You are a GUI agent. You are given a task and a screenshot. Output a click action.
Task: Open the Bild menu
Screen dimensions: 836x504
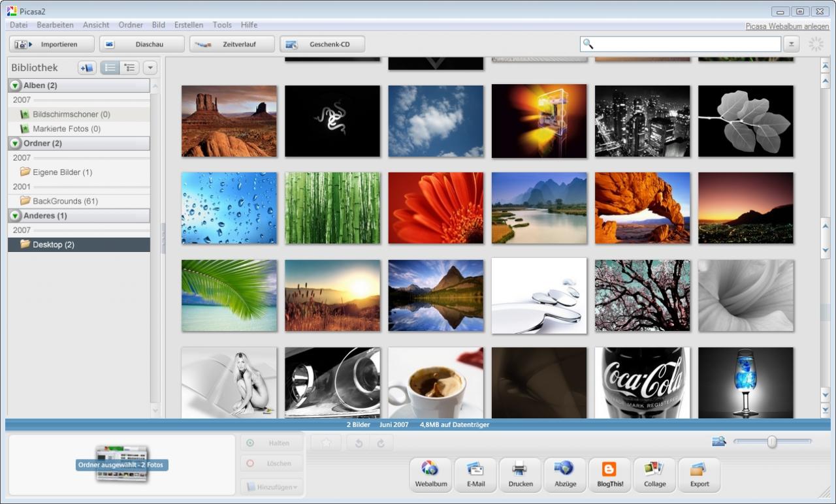click(x=158, y=25)
